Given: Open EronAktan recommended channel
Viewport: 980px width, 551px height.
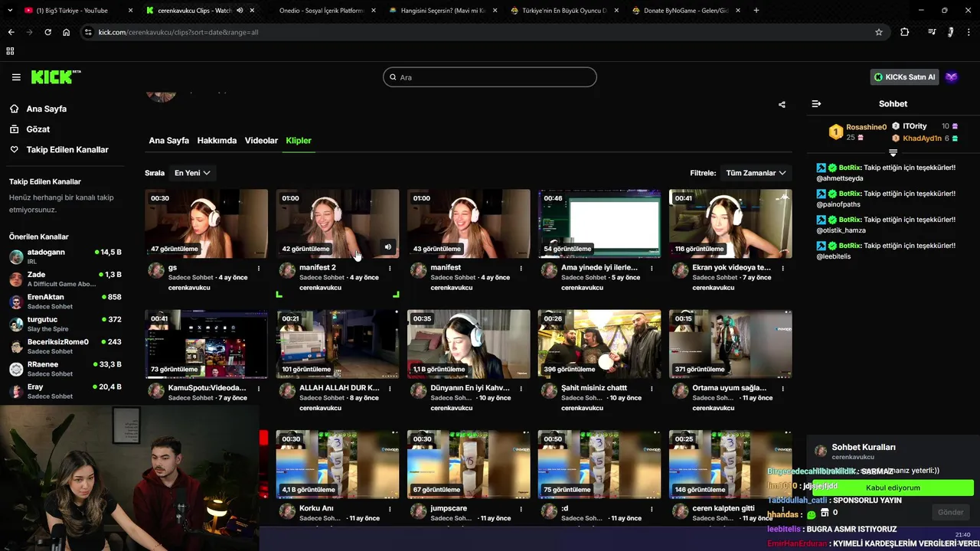Looking at the screenshot, I should click(x=65, y=302).
